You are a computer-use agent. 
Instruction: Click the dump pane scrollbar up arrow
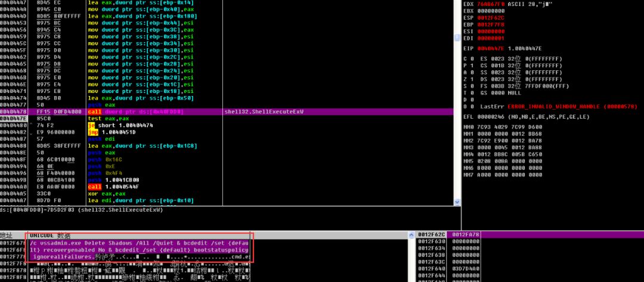tap(411, 235)
